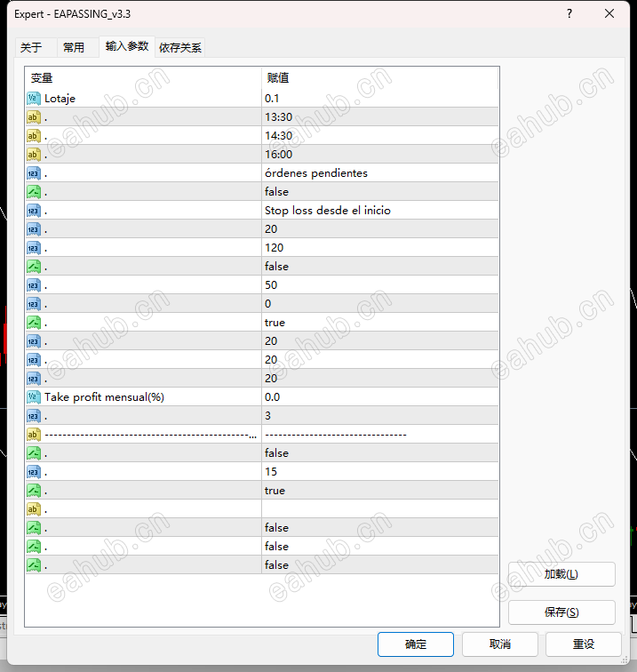Screen dimensions: 637x672
Task: Click the dashed value cell in separator row
Action: point(380,435)
